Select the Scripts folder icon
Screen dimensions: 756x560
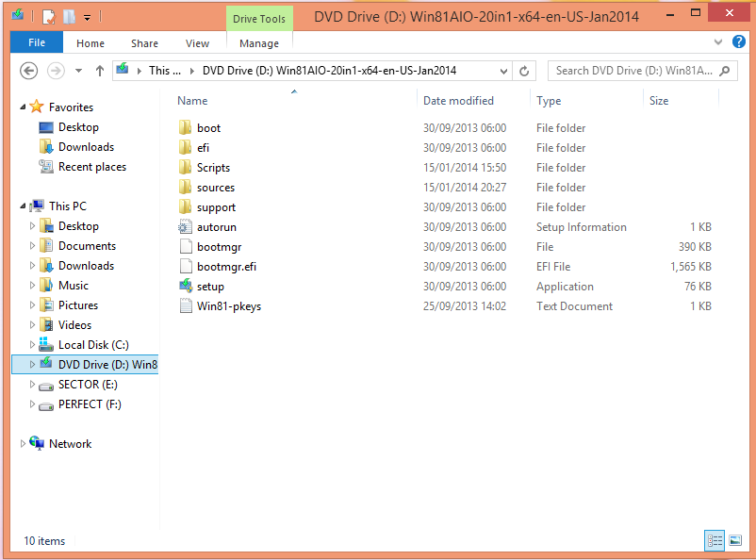point(186,167)
